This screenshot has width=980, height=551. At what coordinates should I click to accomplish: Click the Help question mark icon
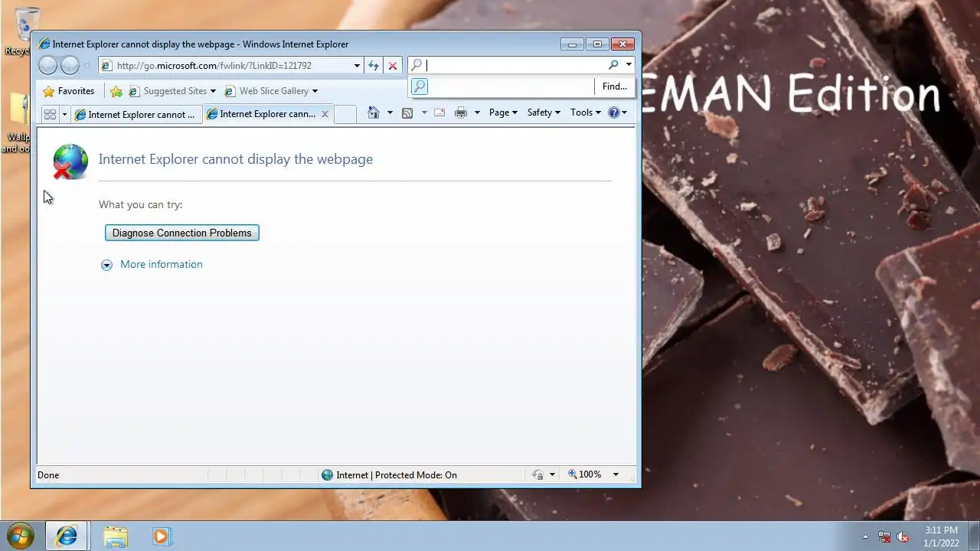click(613, 112)
